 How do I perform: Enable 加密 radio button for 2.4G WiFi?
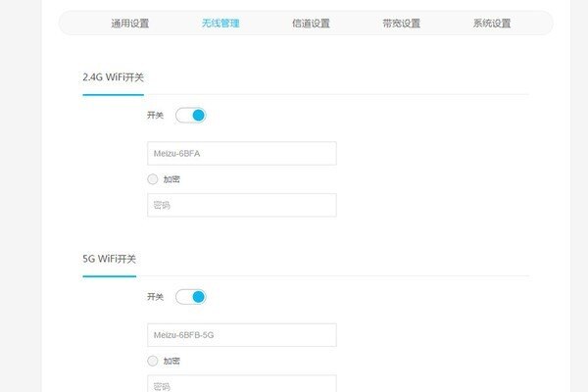[x=152, y=179]
